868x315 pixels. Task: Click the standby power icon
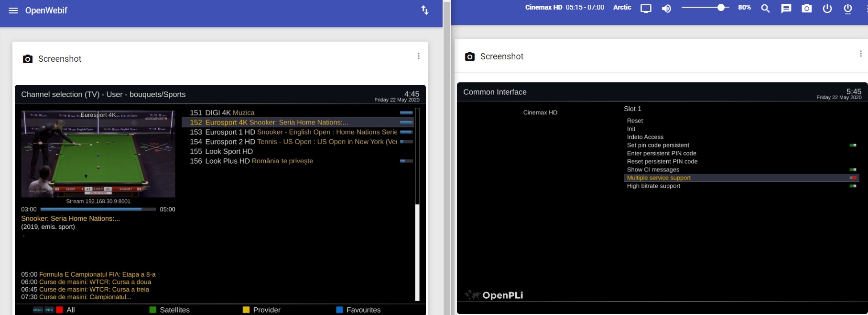pyautogui.click(x=827, y=9)
